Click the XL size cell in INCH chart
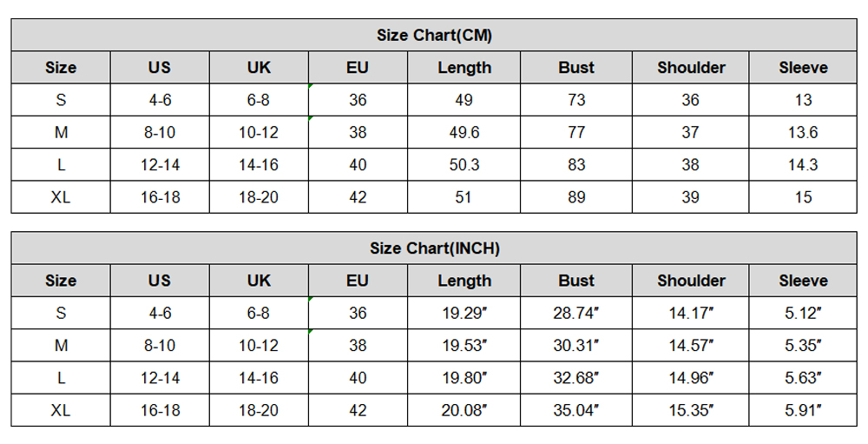This screenshot has width=868, height=444. click(61, 410)
